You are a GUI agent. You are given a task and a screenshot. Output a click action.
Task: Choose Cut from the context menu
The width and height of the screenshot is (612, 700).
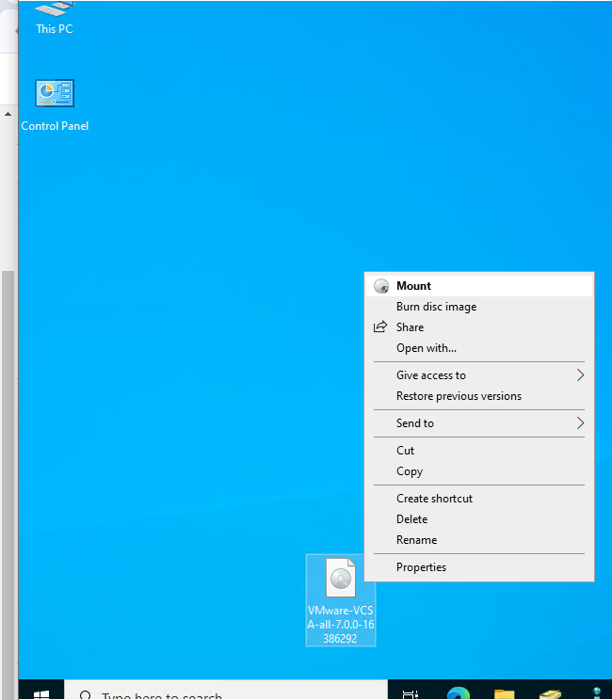(405, 451)
